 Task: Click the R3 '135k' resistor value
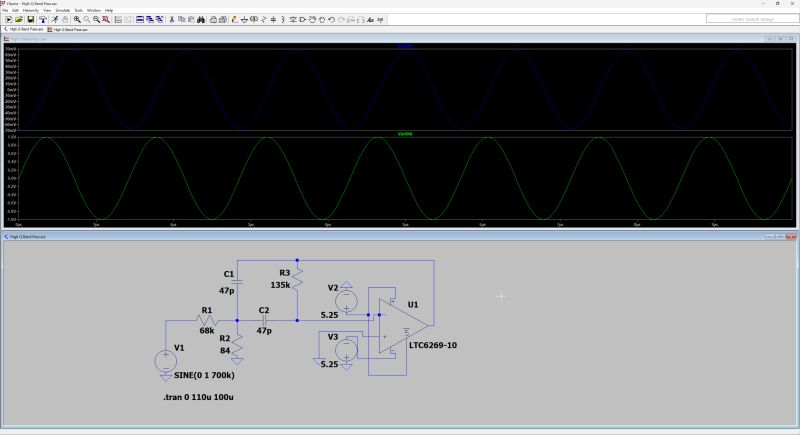tap(280, 285)
